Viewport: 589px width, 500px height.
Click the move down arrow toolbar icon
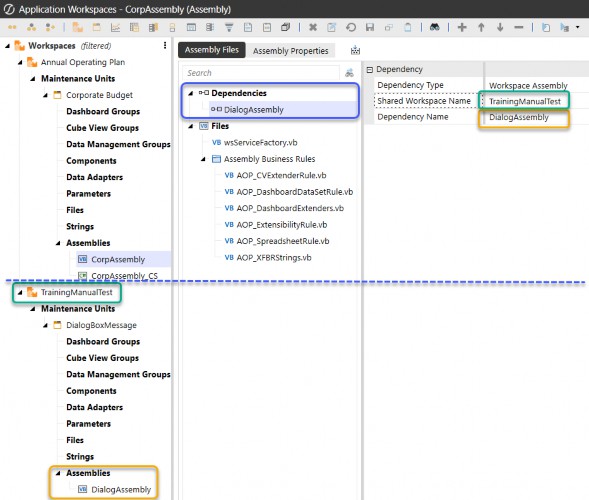[500, 27]
